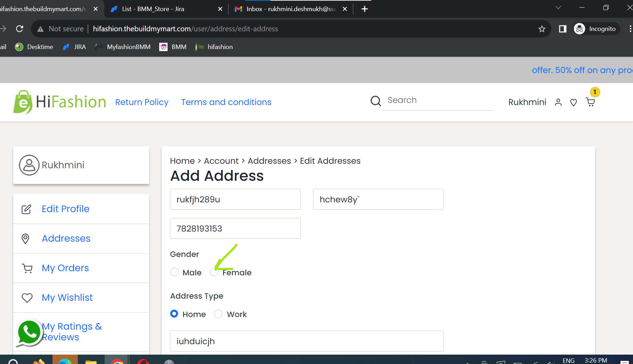Open the BMM bookmark
Image resolution: width=633 pixels, height=364 pixels.
pos(173,47)
